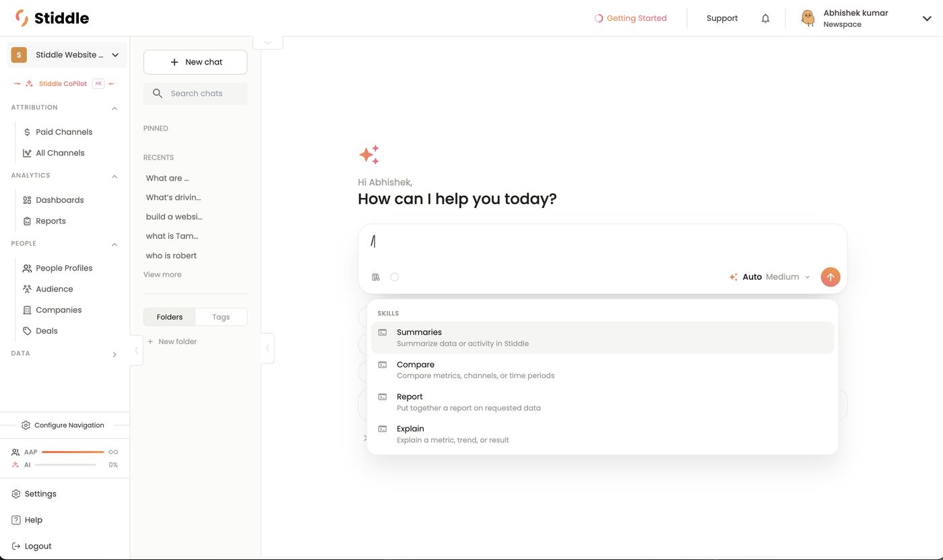Screen dimensions: 943x560
Task: Open People Profiles
Action: [x=57, y=268]
